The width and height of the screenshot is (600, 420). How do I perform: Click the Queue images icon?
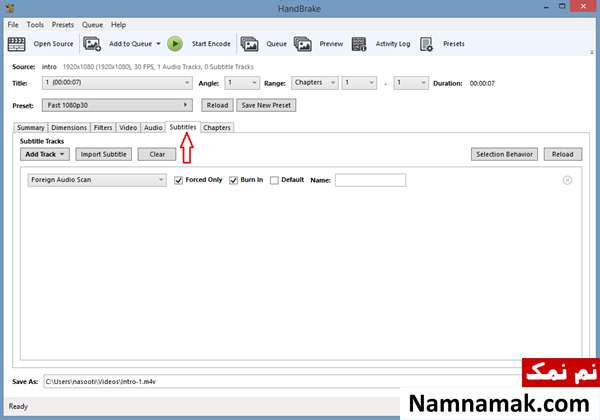coord(249,44)
